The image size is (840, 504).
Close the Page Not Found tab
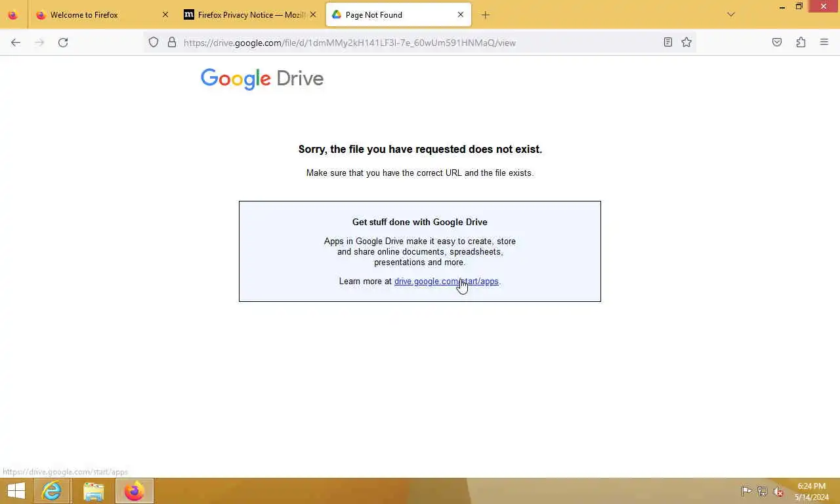click(460, 15)
